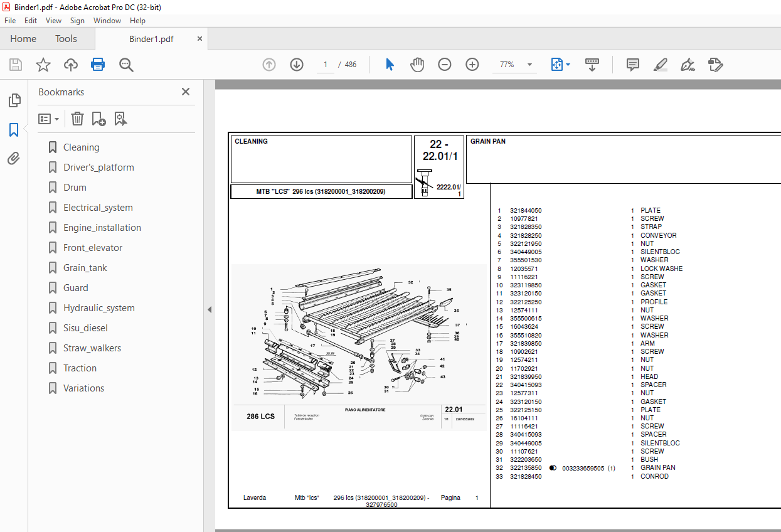Open bookmark options menu dropdown
The height and width of the screenshot is (532, 781).
pyautogui.click(x=48, y=119)
